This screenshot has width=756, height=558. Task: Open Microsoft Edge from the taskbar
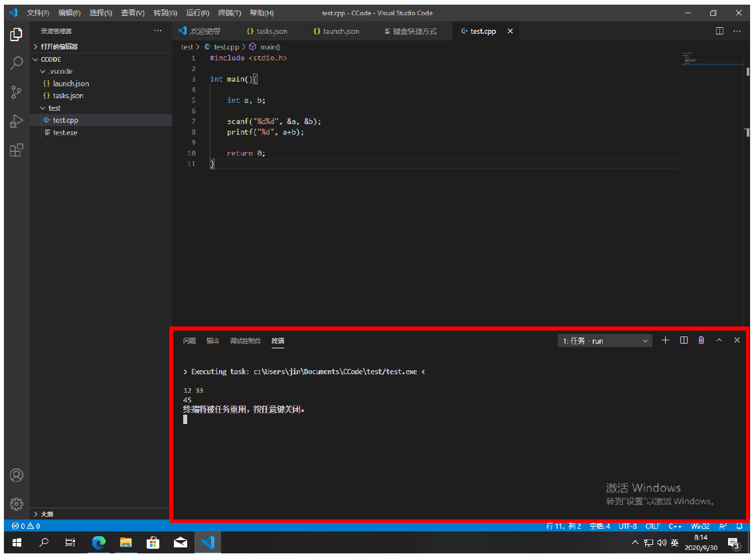99,543
